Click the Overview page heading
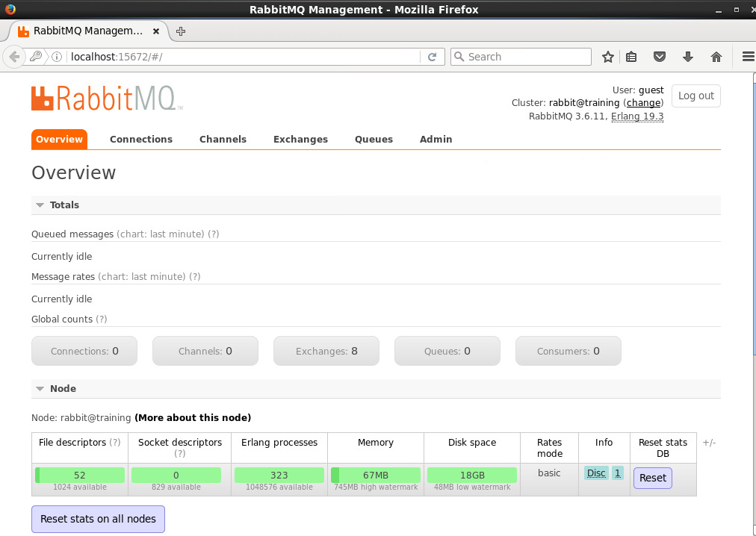The height and width of the screenshot is (536, 756). (74, 172)
